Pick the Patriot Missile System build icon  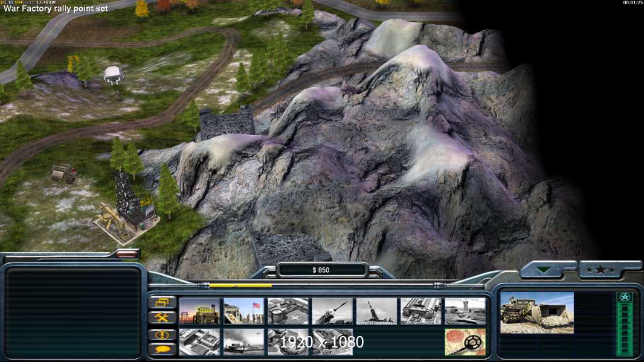pos(333,311)
